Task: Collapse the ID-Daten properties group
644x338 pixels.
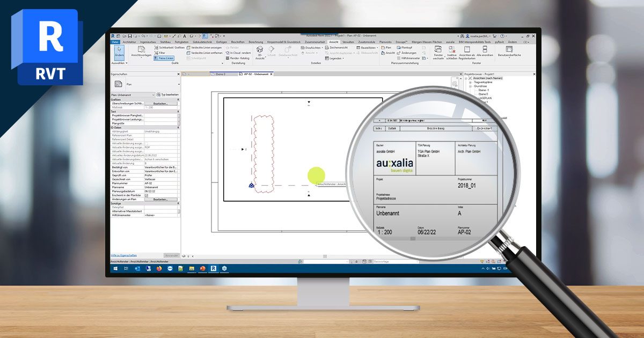Action: 178,128
